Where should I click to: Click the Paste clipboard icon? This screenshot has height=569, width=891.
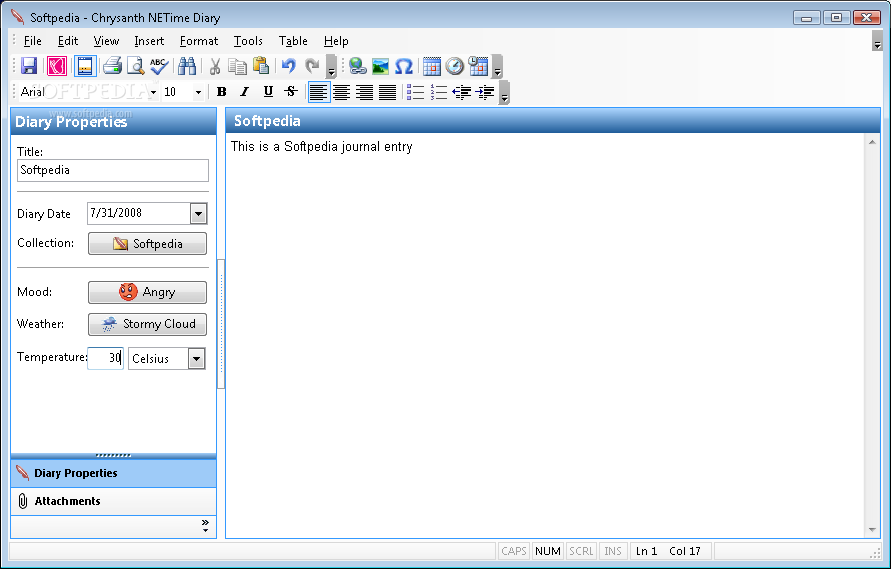pyautogui.click(x=261, y=66)
